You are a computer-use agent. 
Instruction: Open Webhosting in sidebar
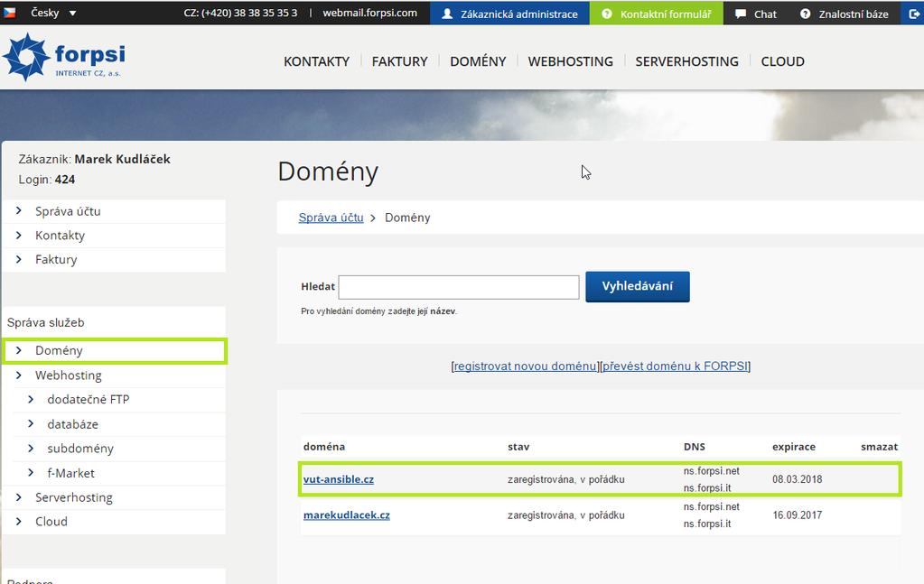coord(69,375)
